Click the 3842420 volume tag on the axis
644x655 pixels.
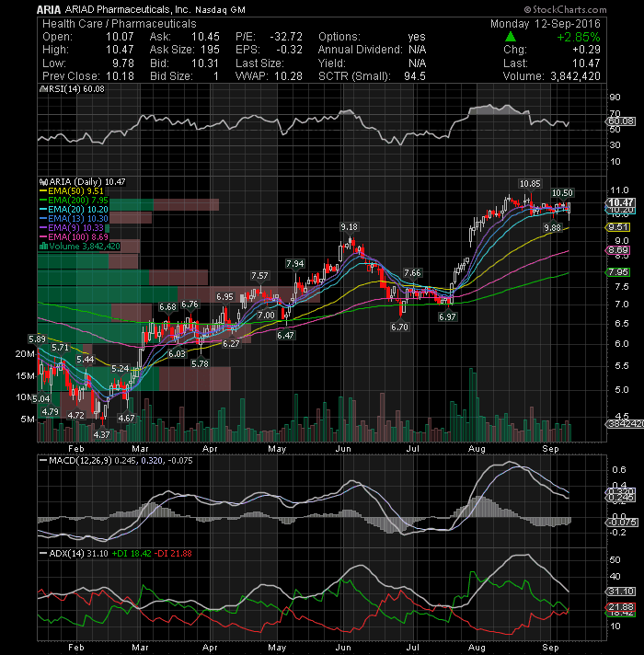[x=625, y=424]
